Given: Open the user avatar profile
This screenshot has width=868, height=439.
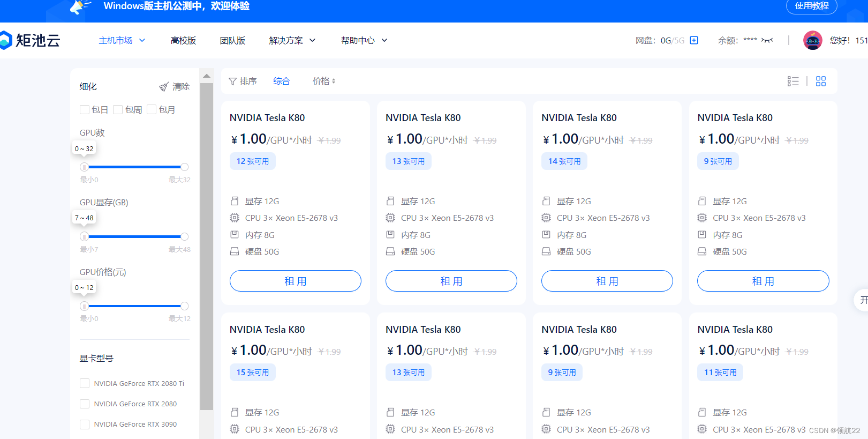Looking at the screenshot, I should tap(812, 40).
